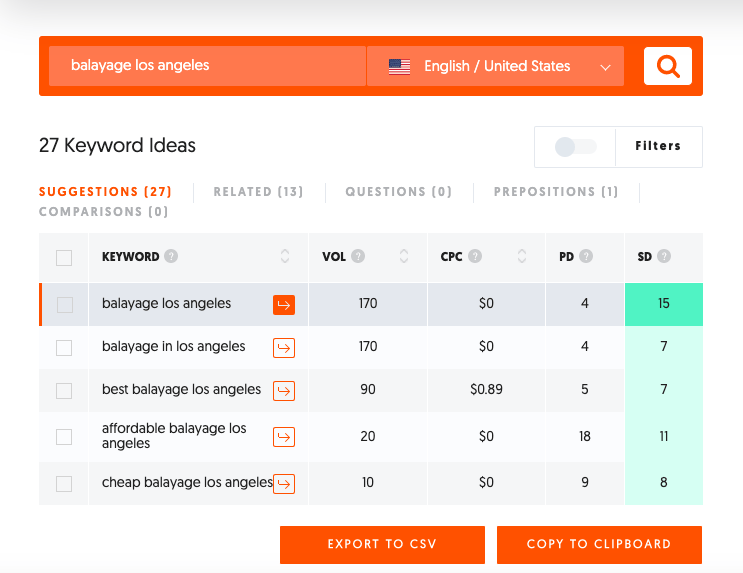Screen dimensions: 743x573
Task: Click the help icon next to SD
Action: pos(664,256)
